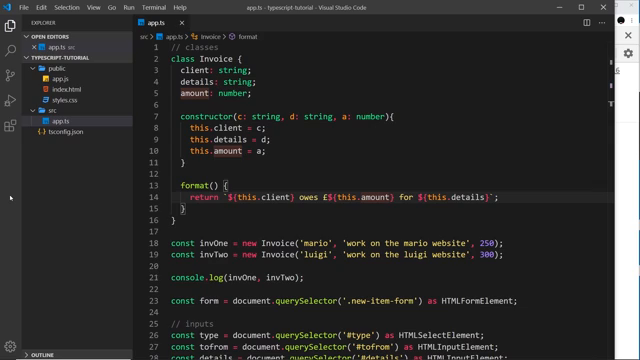Open styles.css from the public folder

coord(64,100)
